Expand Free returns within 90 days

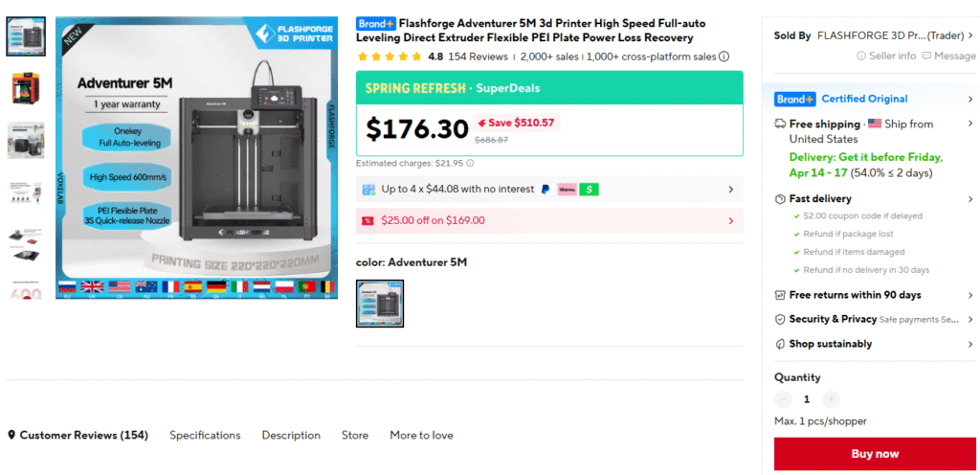coord(969,295)
